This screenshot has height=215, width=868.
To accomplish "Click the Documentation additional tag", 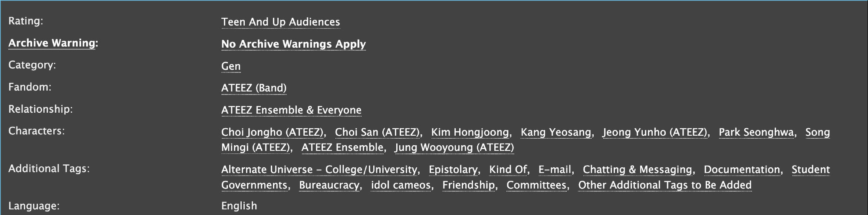I will (742, 169).
